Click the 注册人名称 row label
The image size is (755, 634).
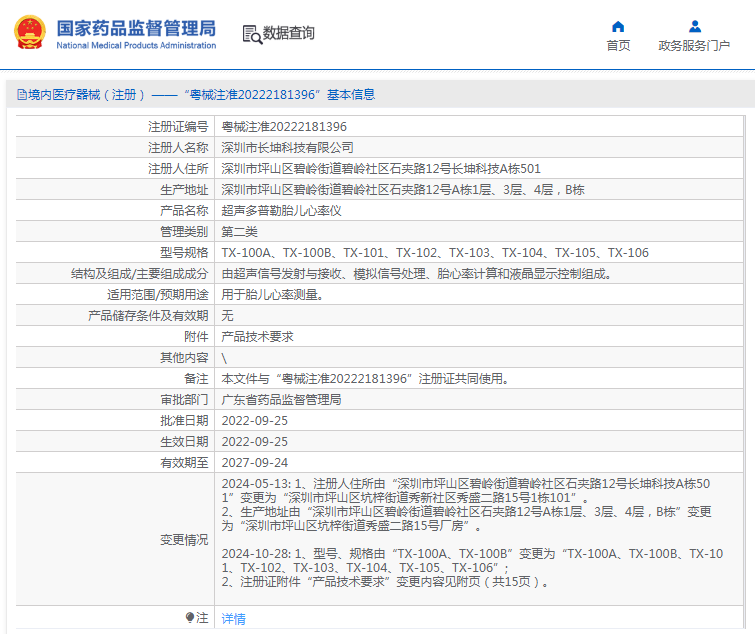(x=178, y=148)
